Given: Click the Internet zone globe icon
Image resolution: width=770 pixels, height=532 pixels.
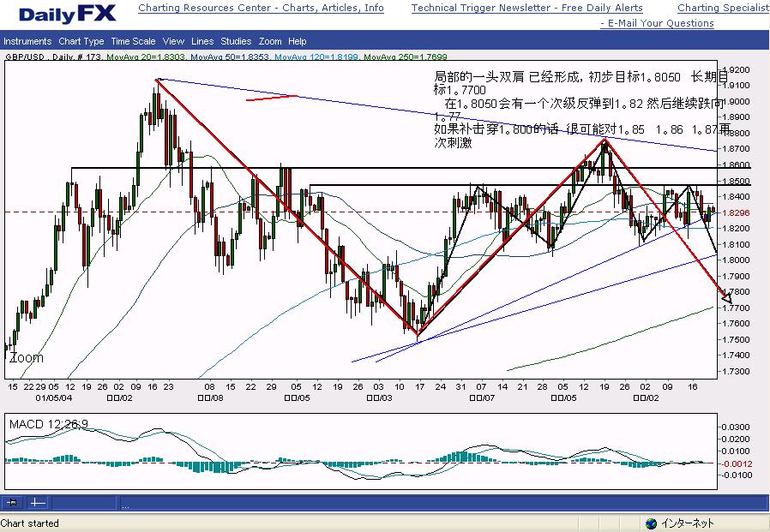Looking at the screenshot, I should (x=651, y=523).
